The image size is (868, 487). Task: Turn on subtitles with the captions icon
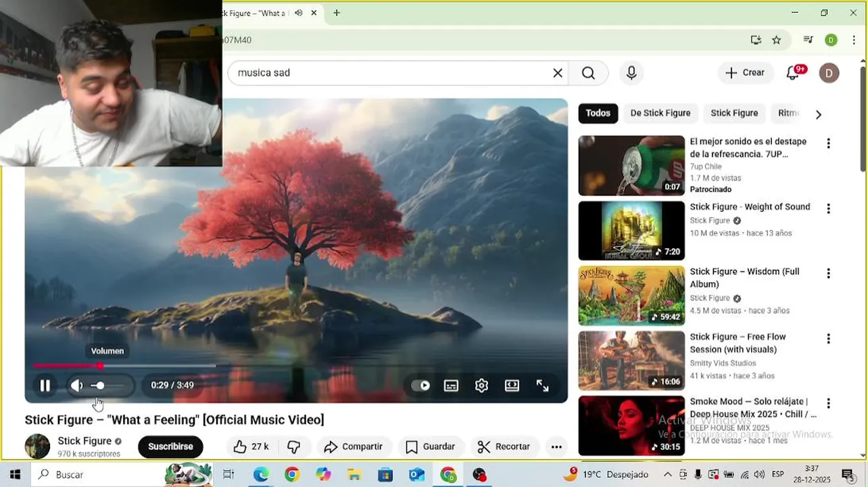click(x=451, y=386)
